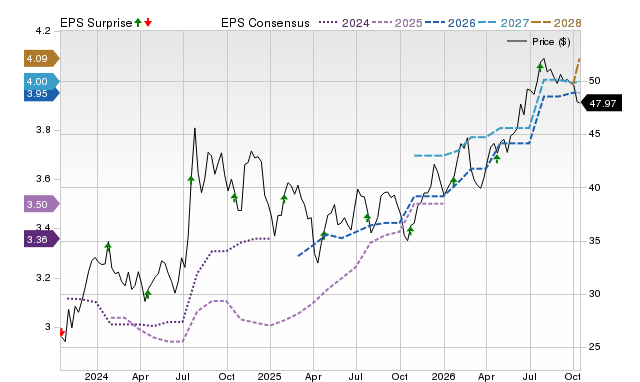Click the 3.95 dark blue consensus tag
The image size is (640, 382).
[41, 94]
